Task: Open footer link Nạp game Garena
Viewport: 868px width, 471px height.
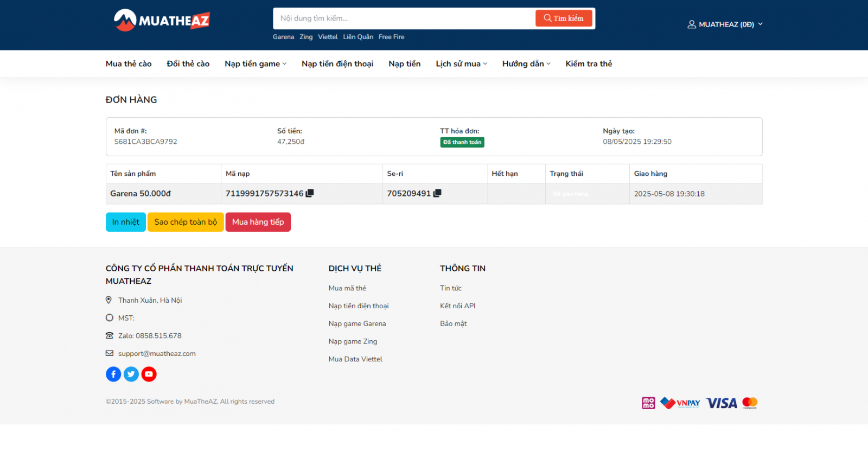Action: tap(357, 324)
